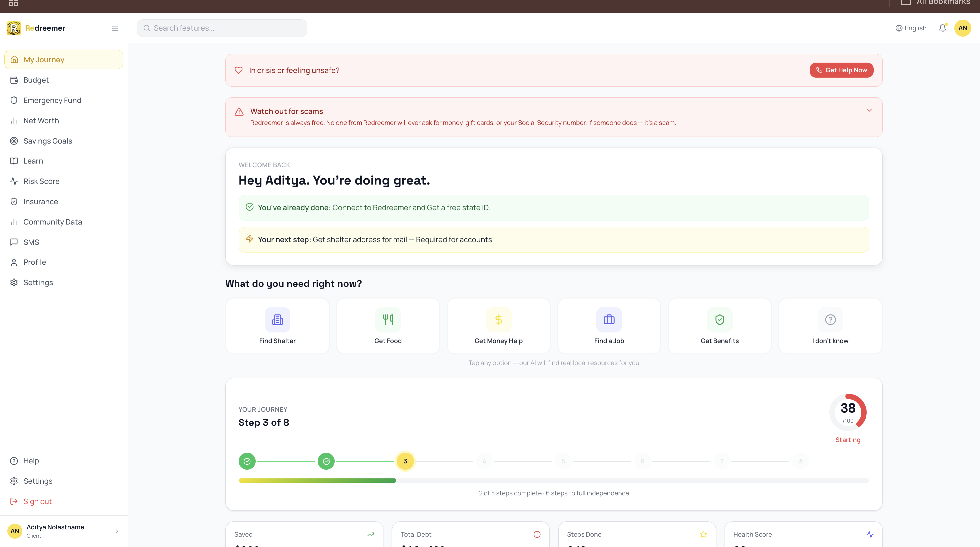Viewport: 980px width, 547px height.
Task: Pick the I don't know question icon
Action: coord(830,320)
